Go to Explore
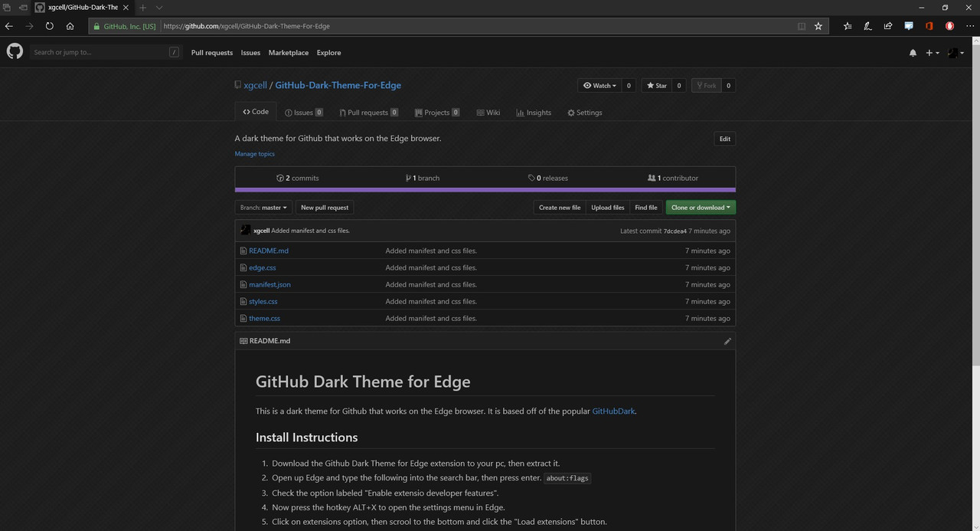The height and width of the screenshot is (531, 980). coord(329,53)
